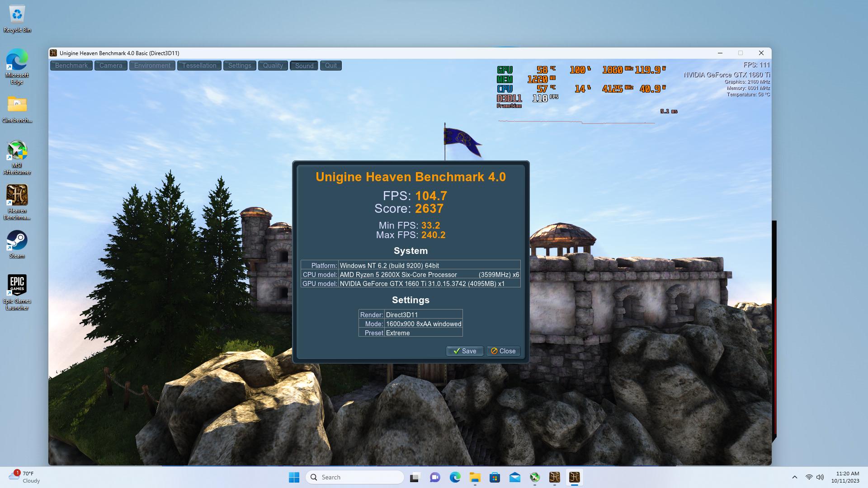Click the taskbar Search box

(x=355, y=477)
